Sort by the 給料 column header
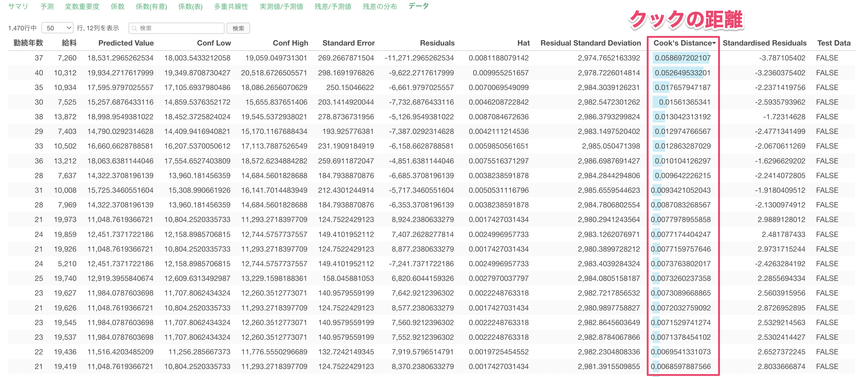This screenshot has width=868, height=377. [x=69, y=43]
